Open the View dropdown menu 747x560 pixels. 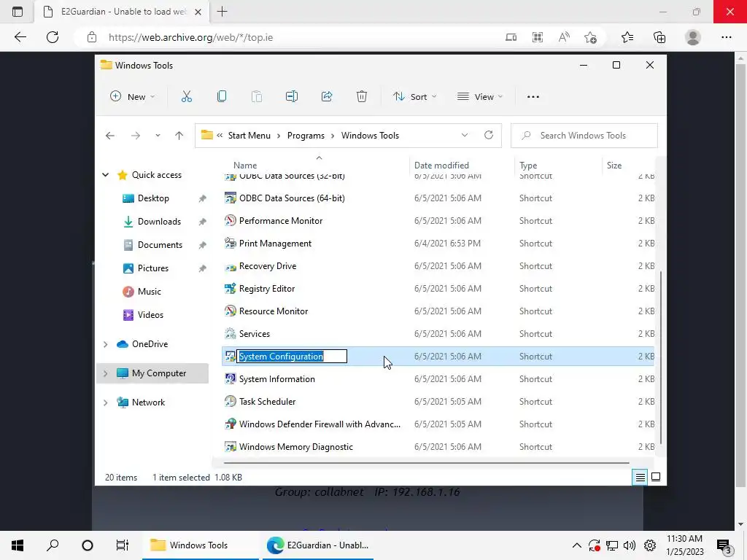pyautogui.click(x=480, y=97)
